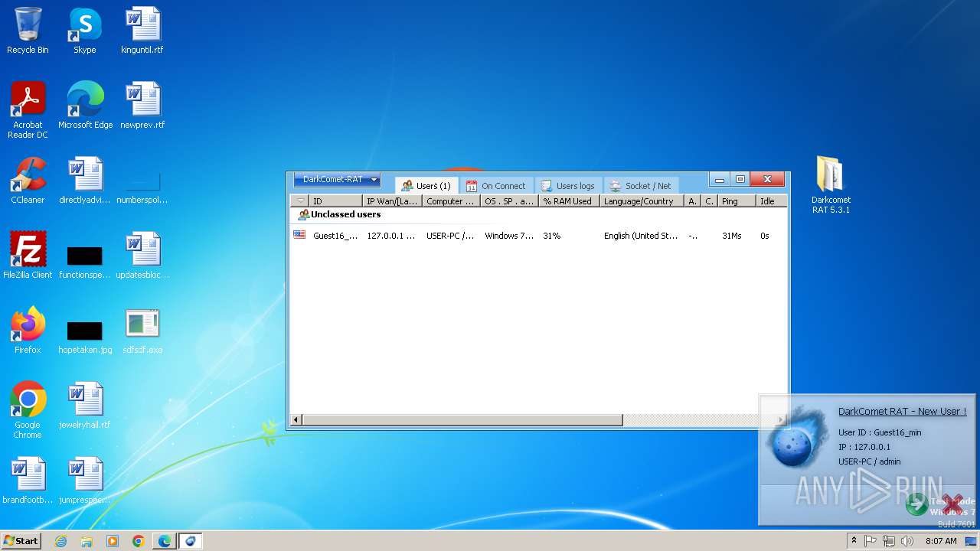Click the USER-PC computer cell

pos(450,236)
